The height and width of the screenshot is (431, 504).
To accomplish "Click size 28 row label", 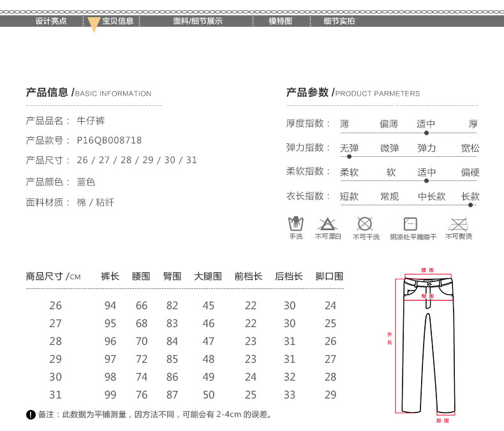I will (56, 341).
